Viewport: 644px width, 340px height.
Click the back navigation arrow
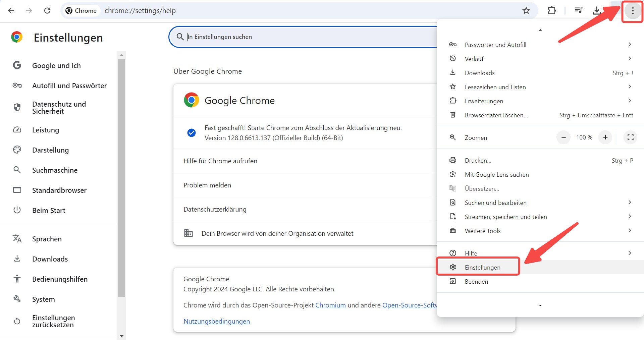pos(11,11)
